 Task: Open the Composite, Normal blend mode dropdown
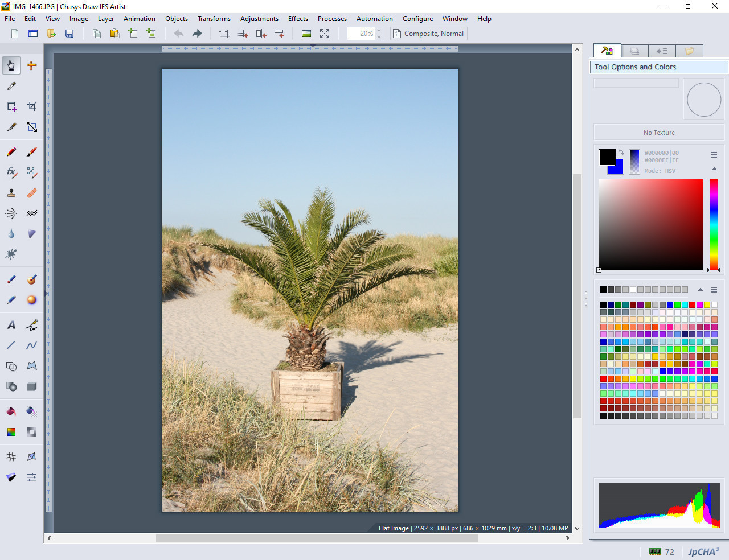tap(429, 34)
